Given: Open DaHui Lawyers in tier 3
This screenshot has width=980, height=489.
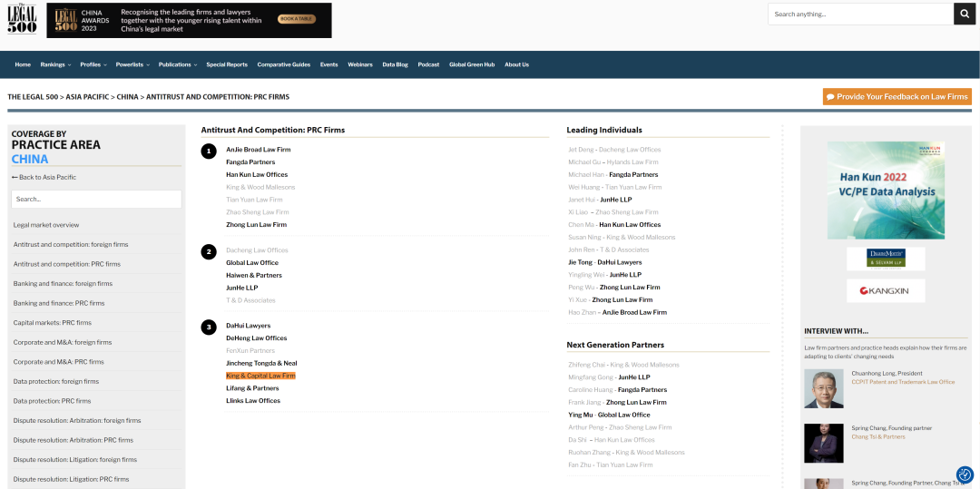Looking at the screenshot, I should [248, 326].
